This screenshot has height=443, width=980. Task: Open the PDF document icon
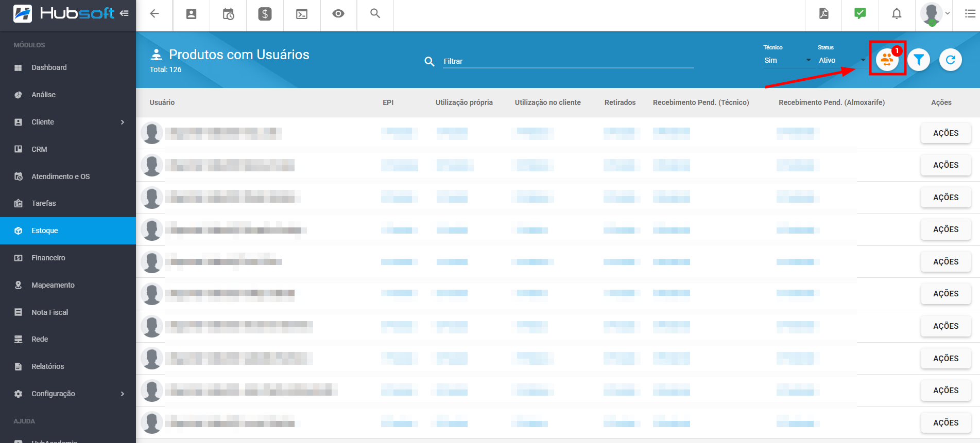(823, 14)
